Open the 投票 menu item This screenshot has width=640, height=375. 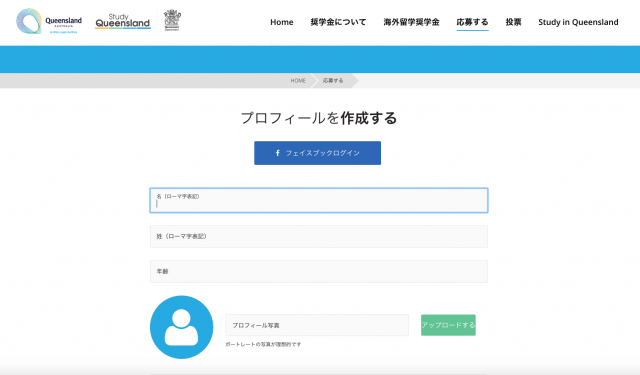click(513, 22)
